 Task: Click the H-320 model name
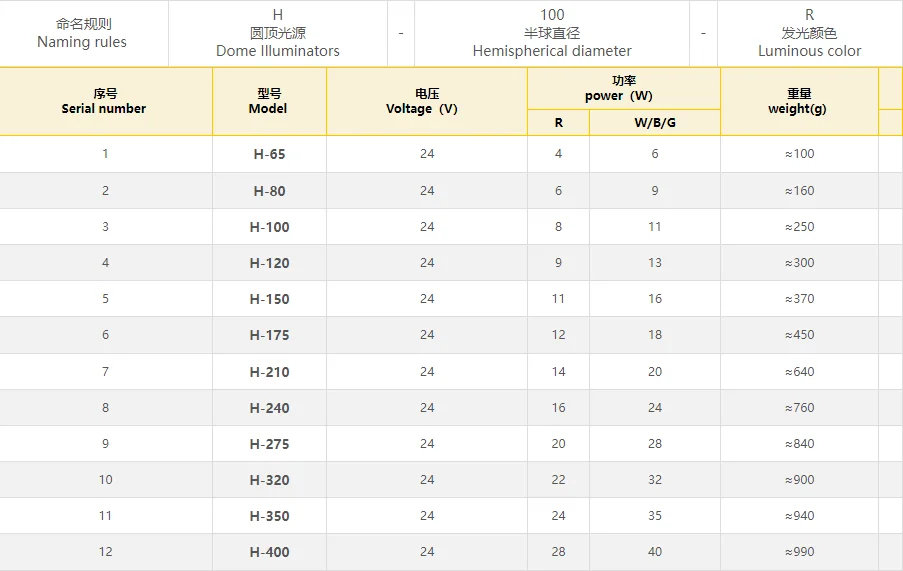(269, 480)
